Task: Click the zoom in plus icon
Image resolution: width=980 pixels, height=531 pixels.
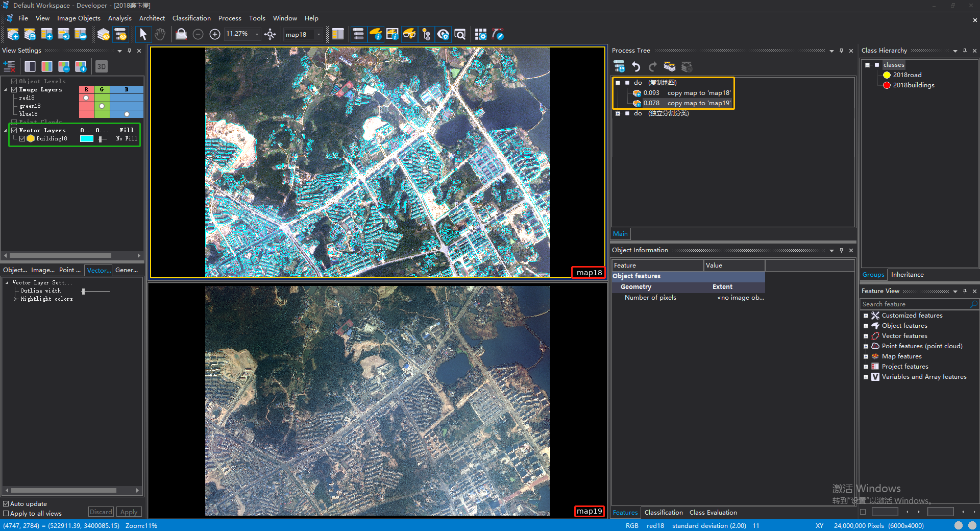Action: 215,34
